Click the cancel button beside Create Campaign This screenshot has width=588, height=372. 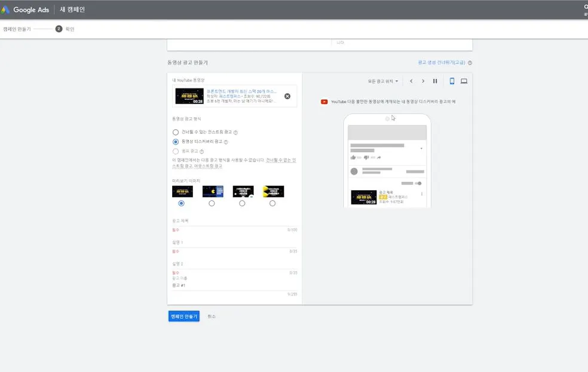tap(212, 316)
